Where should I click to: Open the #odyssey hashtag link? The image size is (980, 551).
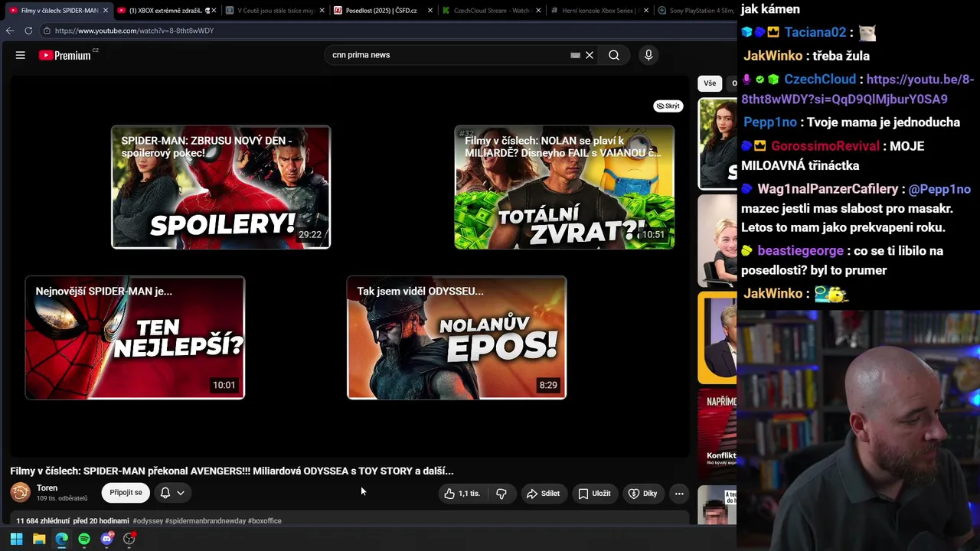[148, 521]
